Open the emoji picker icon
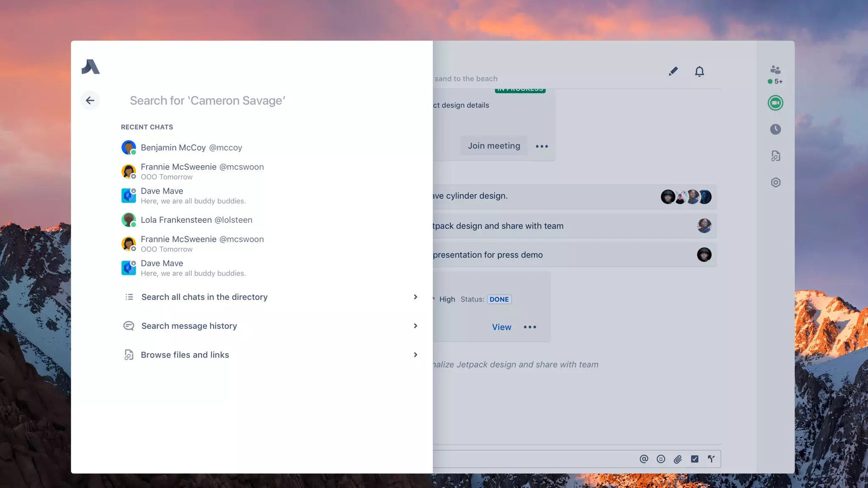This screenshot has width=868, height=488. click(661, 459)
